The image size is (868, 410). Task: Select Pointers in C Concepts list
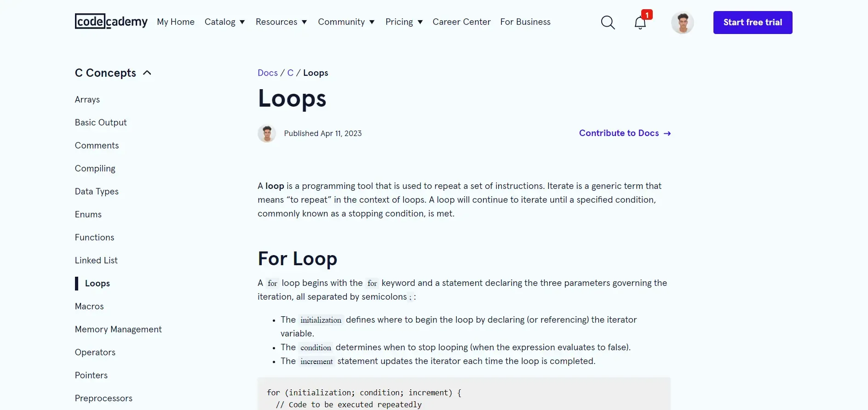coord(91,375)
